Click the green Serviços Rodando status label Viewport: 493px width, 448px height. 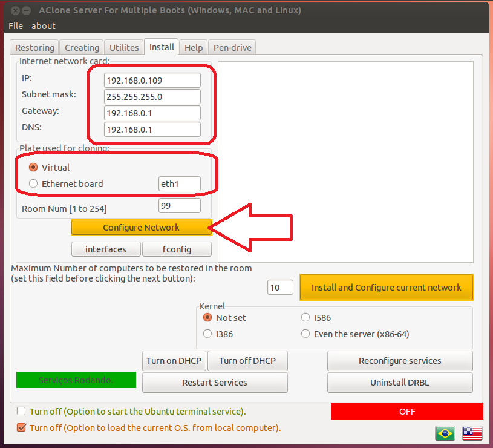(x=76, y=380)
